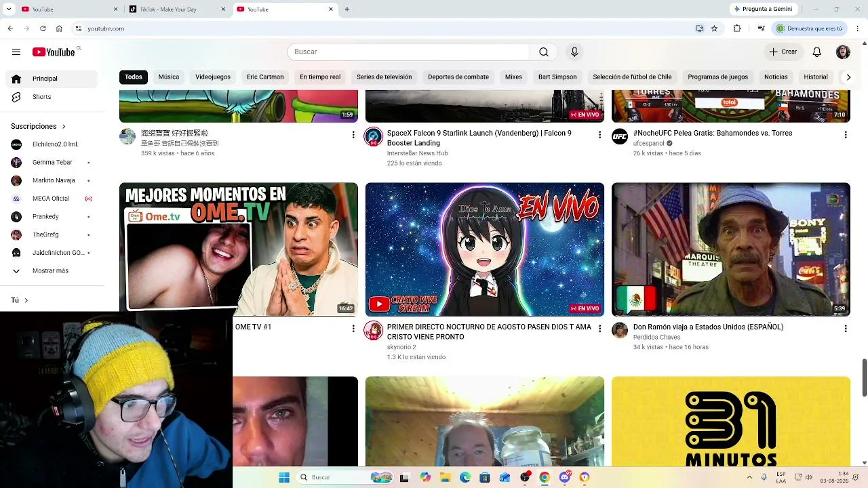The image size is (868, 488).
Task: Select the Eric Cartman filter chip
Action: (265, 77)
